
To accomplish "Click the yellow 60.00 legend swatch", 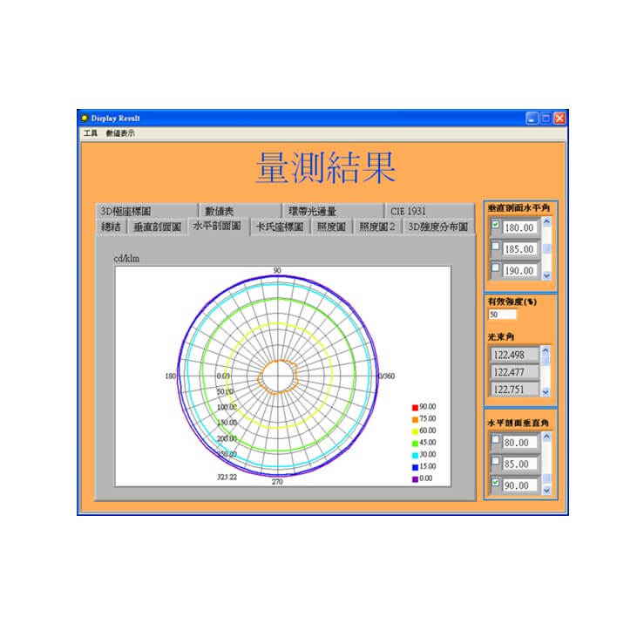I will (415, 431).
